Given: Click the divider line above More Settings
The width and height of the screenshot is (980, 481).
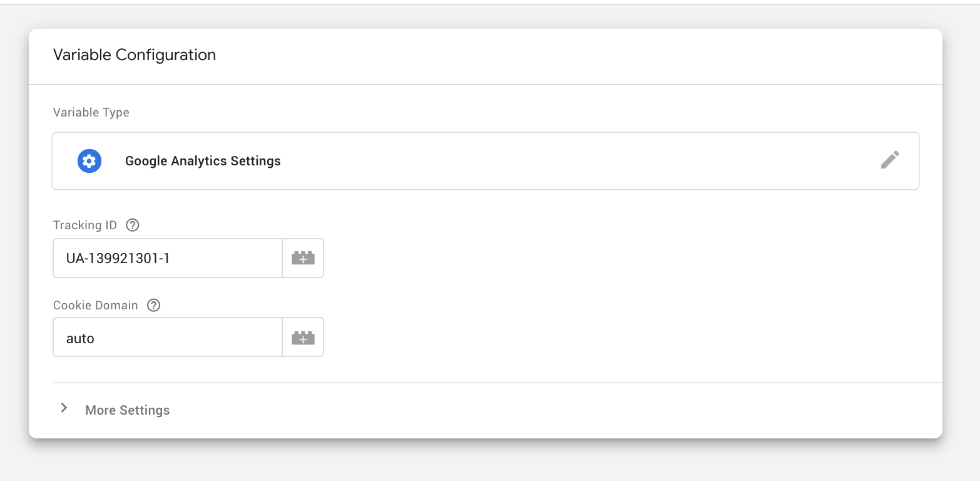Looking at the screenshot, I should click(x=498, y=382).
